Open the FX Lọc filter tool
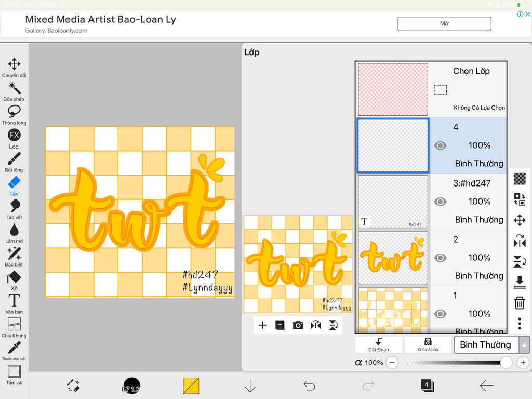The width and height of the screenshot is (532, 399). coord(14,139)
